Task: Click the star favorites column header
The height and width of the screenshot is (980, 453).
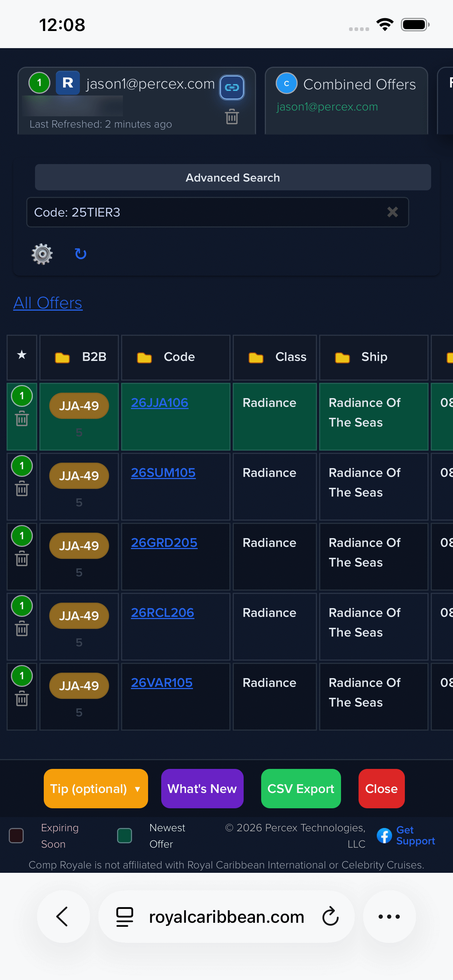Action: coord(22,355)
